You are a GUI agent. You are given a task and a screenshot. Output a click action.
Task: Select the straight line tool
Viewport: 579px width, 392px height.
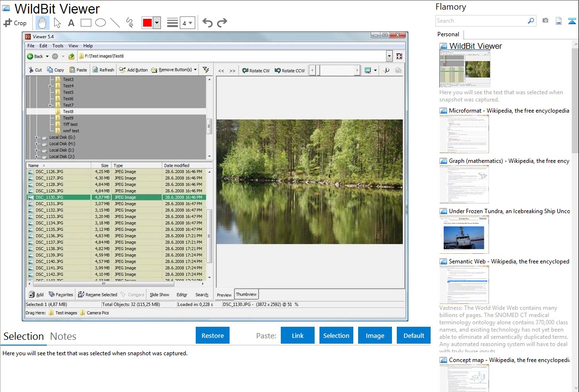click(x=115, y=23)
